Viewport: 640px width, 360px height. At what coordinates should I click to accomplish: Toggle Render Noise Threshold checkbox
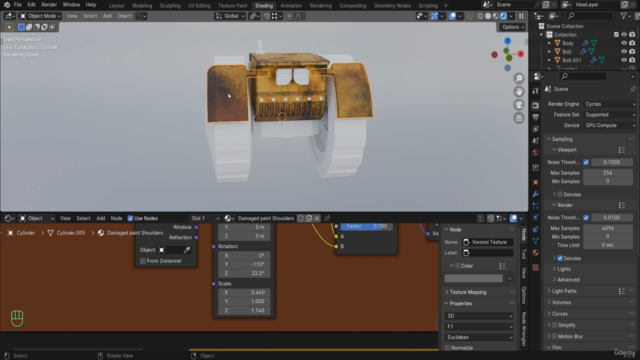[x=586, y=218]
